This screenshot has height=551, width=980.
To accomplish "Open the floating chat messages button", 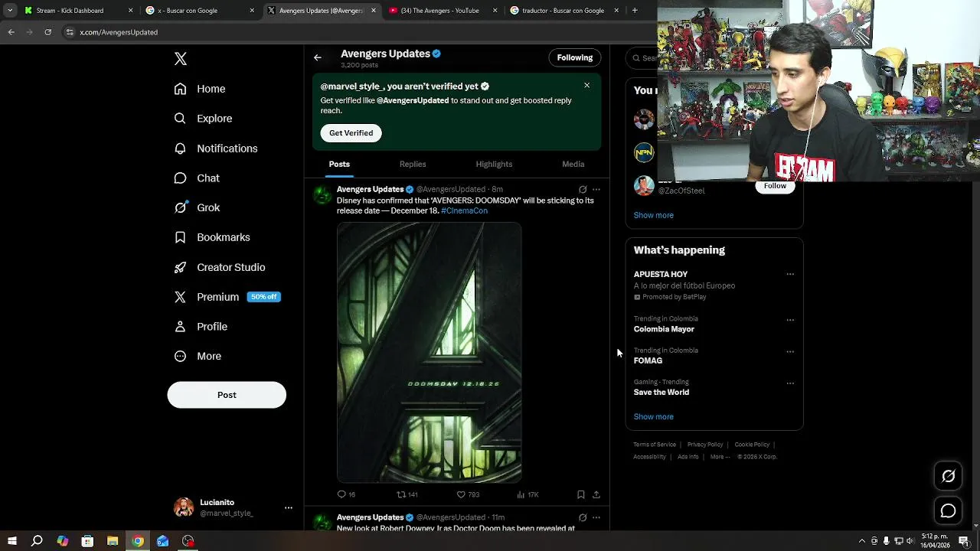I will point(948,510).
